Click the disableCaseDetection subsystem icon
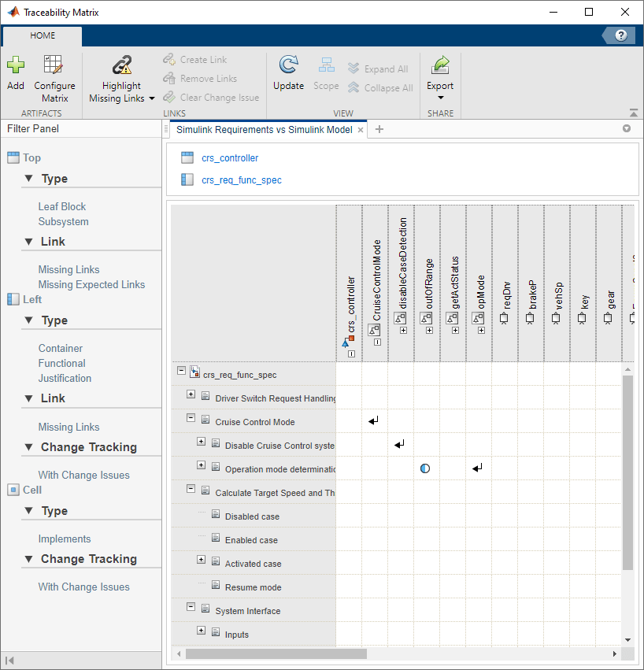644x670 pixels. (400, 318)
